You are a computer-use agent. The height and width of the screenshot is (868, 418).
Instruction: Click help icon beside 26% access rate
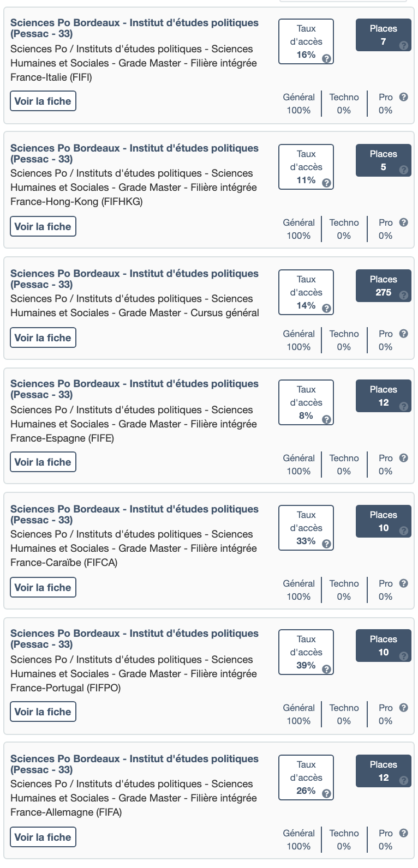[326, 794]
